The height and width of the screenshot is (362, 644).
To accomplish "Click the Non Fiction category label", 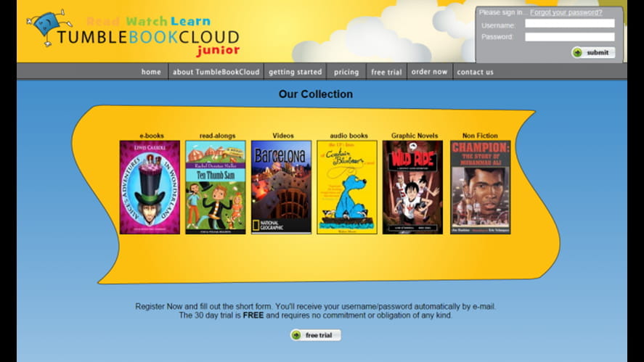I will (x=480, y=136).
